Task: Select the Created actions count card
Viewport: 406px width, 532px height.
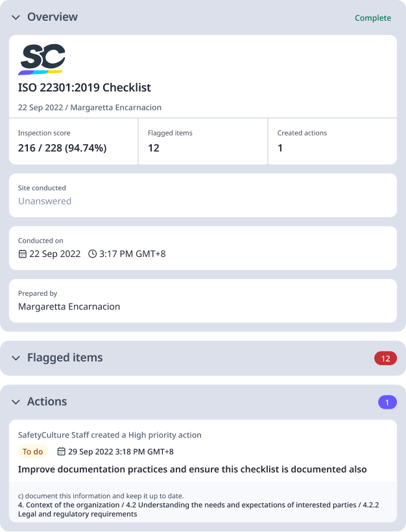Action: click(333, 141)
